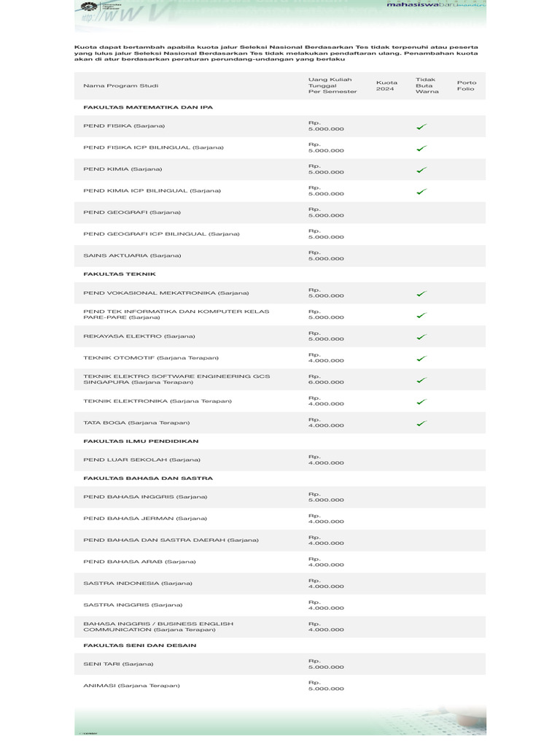The image size is (560, 747).
Task: Open the PEND BAHASA INGGRIS (Sarjana) program
Action: [x=146, y=497]
